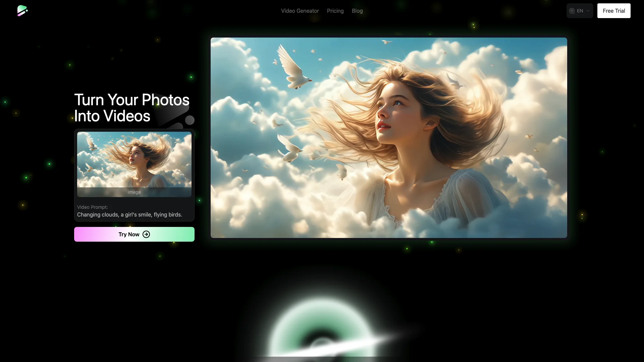Screen dimensions: 644x362
Task: Click the Free Trial button
Action: tap(614, 11)
